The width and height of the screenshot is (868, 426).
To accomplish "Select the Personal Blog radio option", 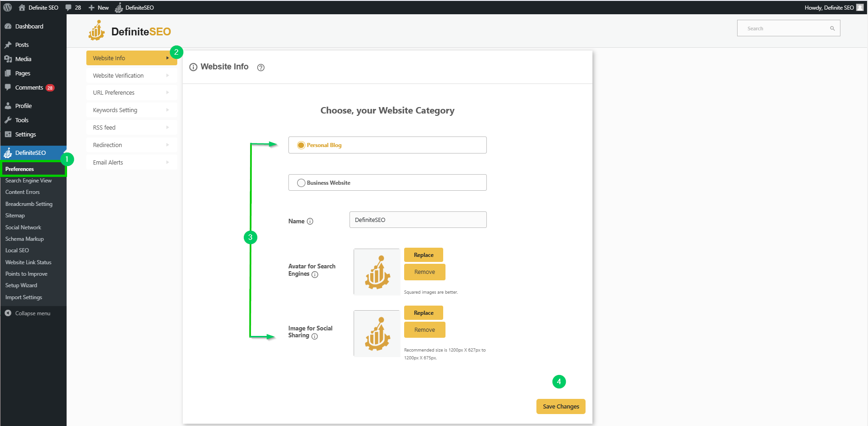I will tap(301, 145).
